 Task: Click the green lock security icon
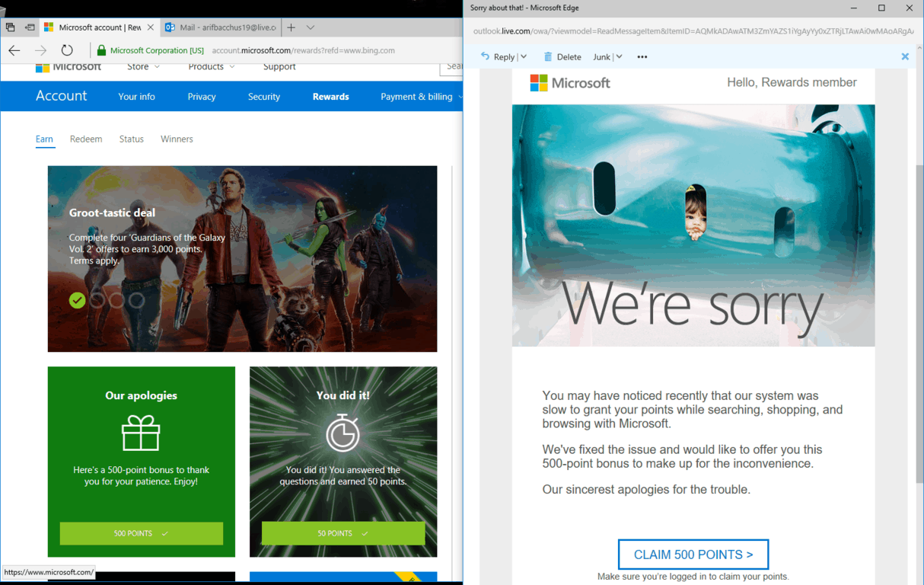coord(101,50)
